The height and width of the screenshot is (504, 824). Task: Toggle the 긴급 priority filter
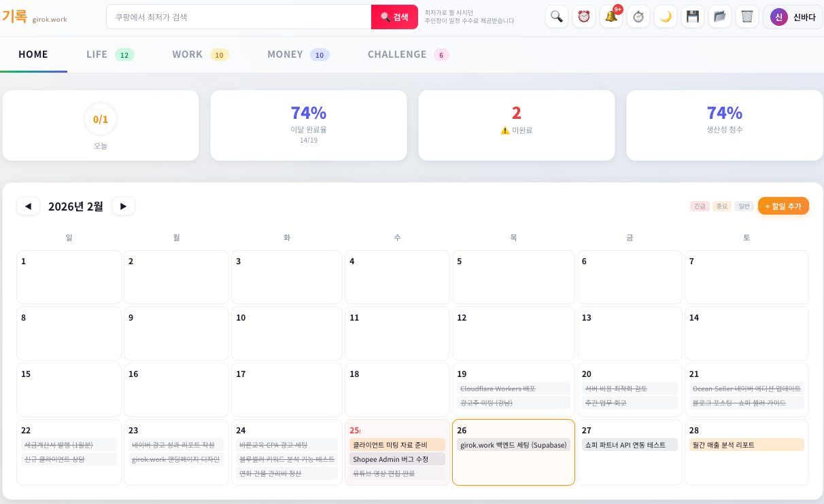click(700, 206)
